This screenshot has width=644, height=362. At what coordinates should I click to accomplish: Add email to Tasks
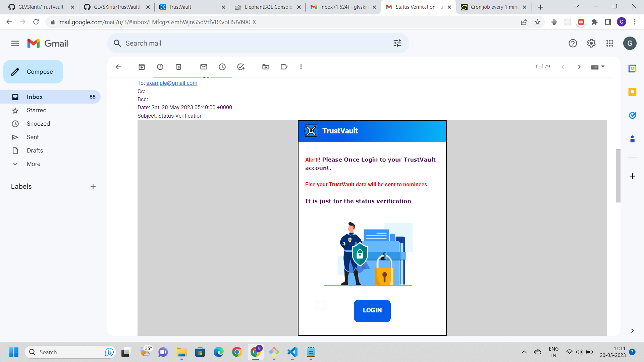[241, 67]
